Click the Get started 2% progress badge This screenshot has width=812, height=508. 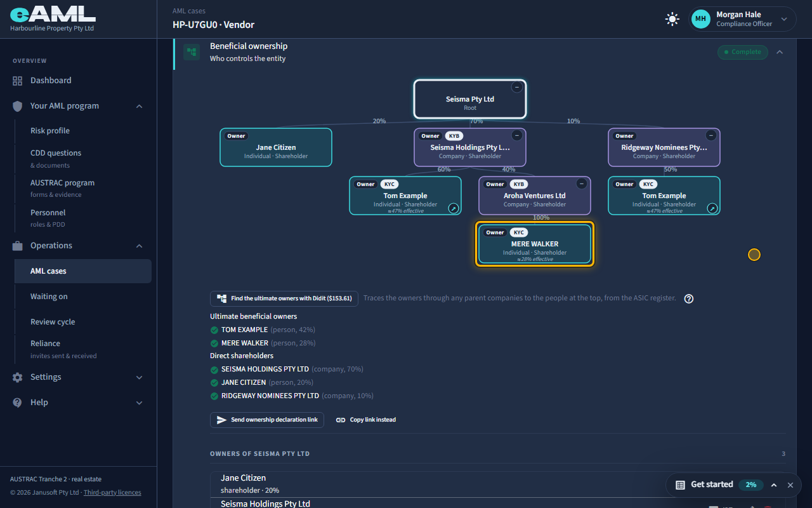(751, 485)
